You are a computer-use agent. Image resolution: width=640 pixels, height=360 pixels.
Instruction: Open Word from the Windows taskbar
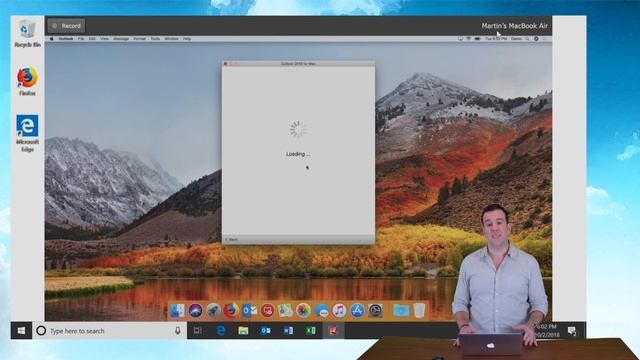[x=288, y=331]
